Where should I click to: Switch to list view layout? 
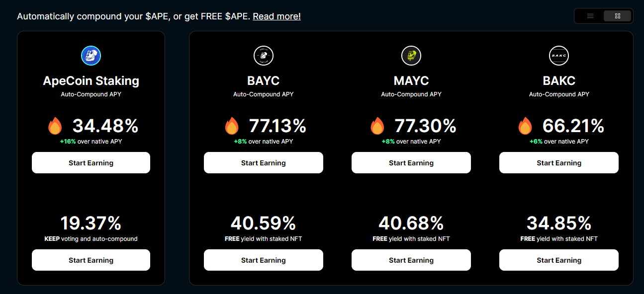(590, 15)
